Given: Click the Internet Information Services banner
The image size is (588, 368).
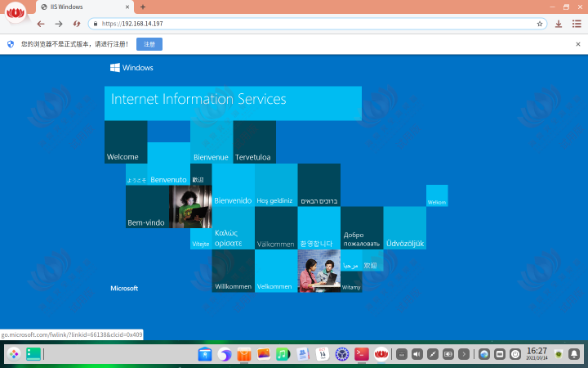Looking at the screenshot, I should pos(233,103).
